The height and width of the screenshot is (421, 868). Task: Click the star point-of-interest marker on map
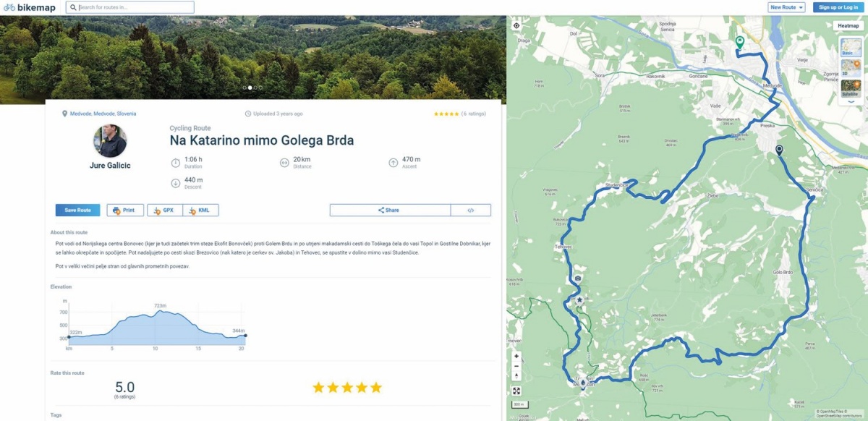tap(579, 299)
